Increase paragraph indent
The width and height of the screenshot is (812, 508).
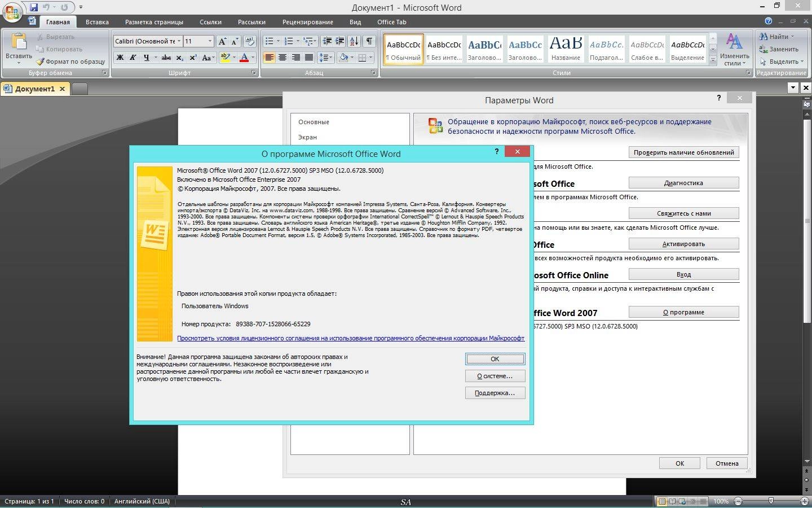340,41
